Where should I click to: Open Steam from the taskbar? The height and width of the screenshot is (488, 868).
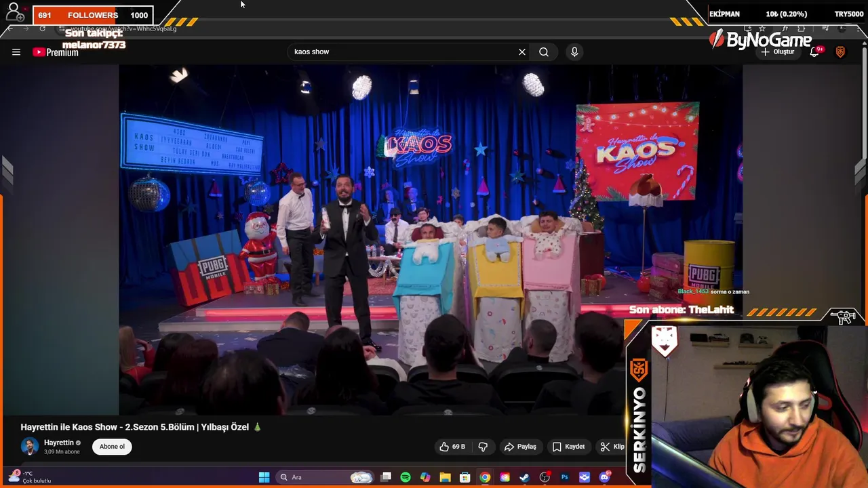(x=524, y=477)
